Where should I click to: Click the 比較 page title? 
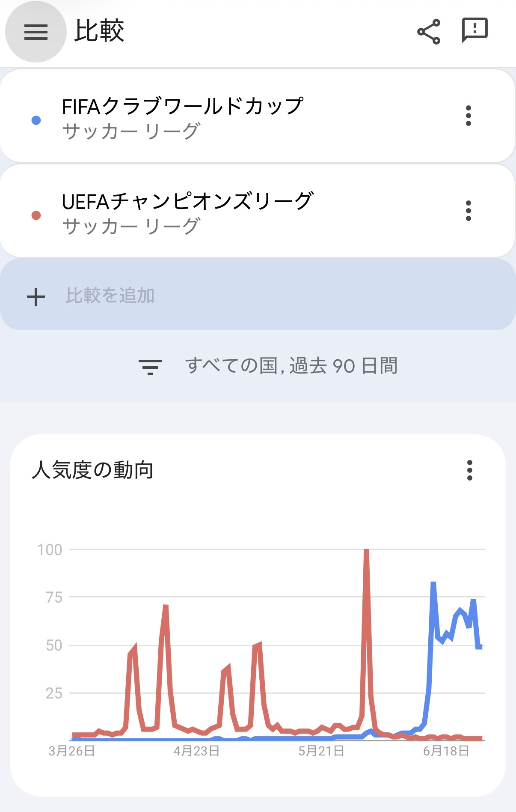99,31
